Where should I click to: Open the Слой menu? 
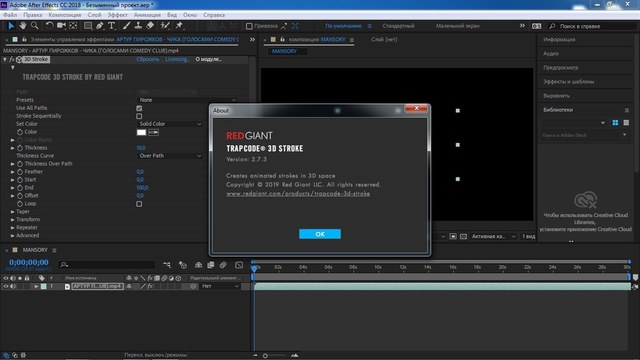tap(94, 15)
